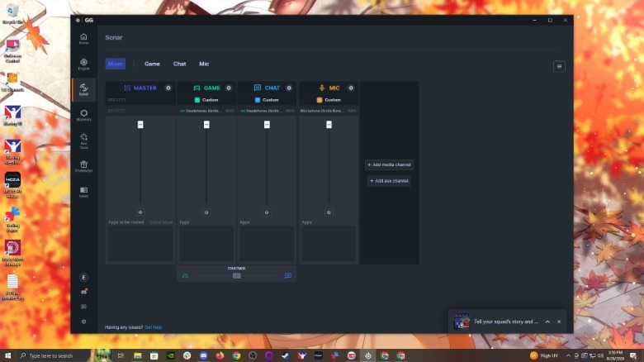Viewport: 644px width, 362px height.
Task: Open MASTER channel settings gear
Action: click(x=168, y=88)
